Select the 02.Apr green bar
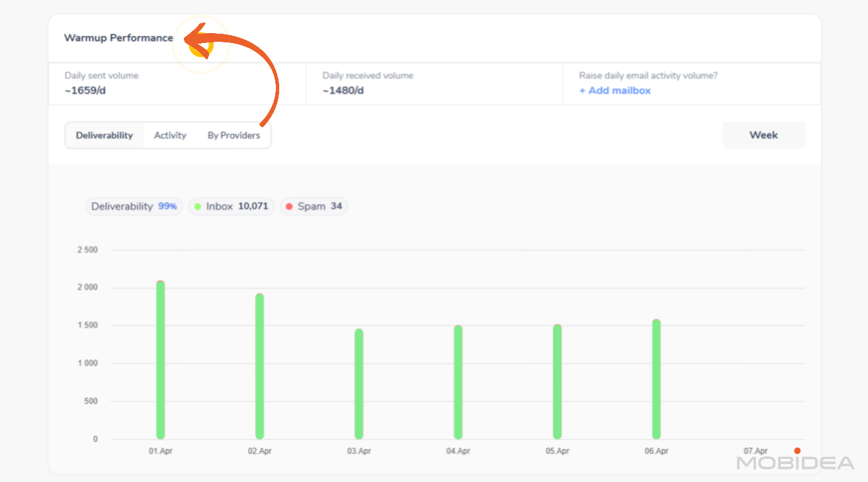Image resolution: width=868 pixels, height=482 pixels. (259, 366)
